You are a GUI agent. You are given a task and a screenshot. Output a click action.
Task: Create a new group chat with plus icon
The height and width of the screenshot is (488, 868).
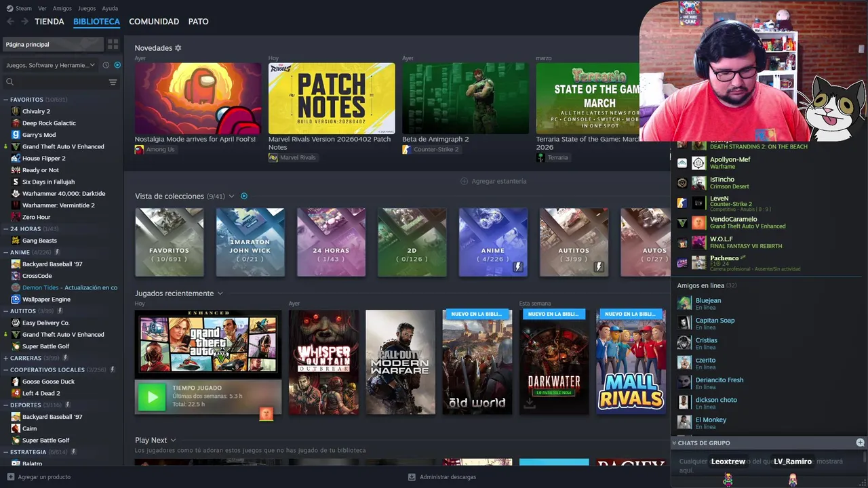click(860, 443)
